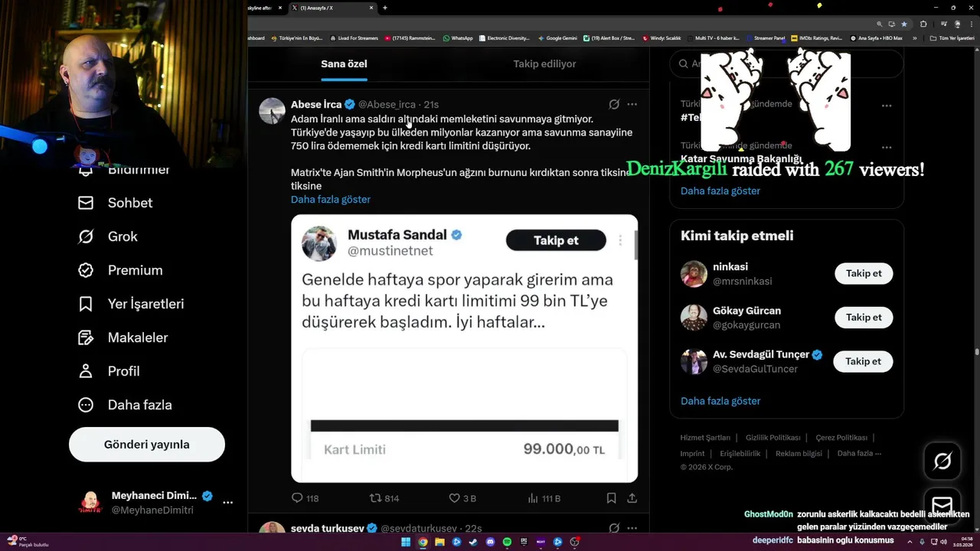980x551 pixels.
Task: Open Gizlilik Politikası footer link
Action: click(773, 438)
